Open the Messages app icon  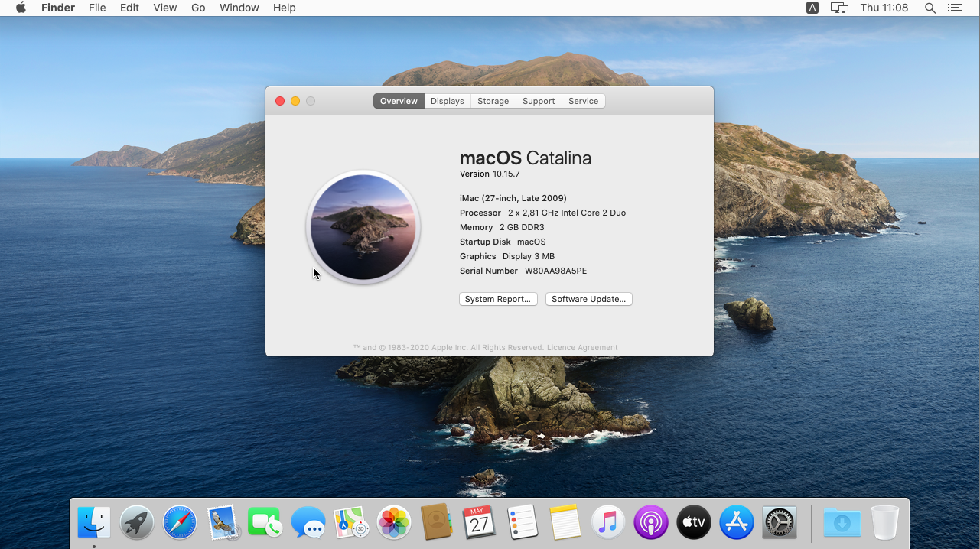(x=308, y=523)
